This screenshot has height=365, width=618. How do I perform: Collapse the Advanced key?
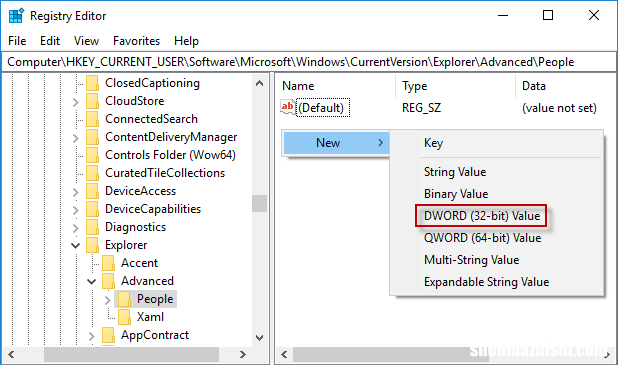pyautogui.click(x=91, y=281)
